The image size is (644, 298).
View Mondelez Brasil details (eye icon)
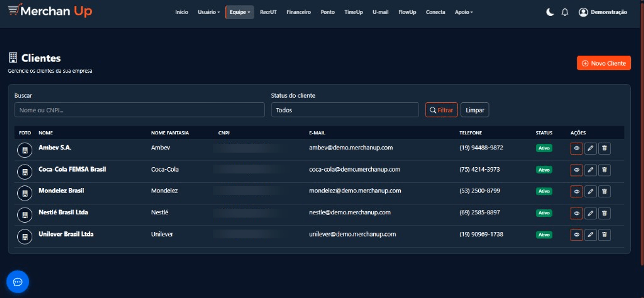coord(576,191)
